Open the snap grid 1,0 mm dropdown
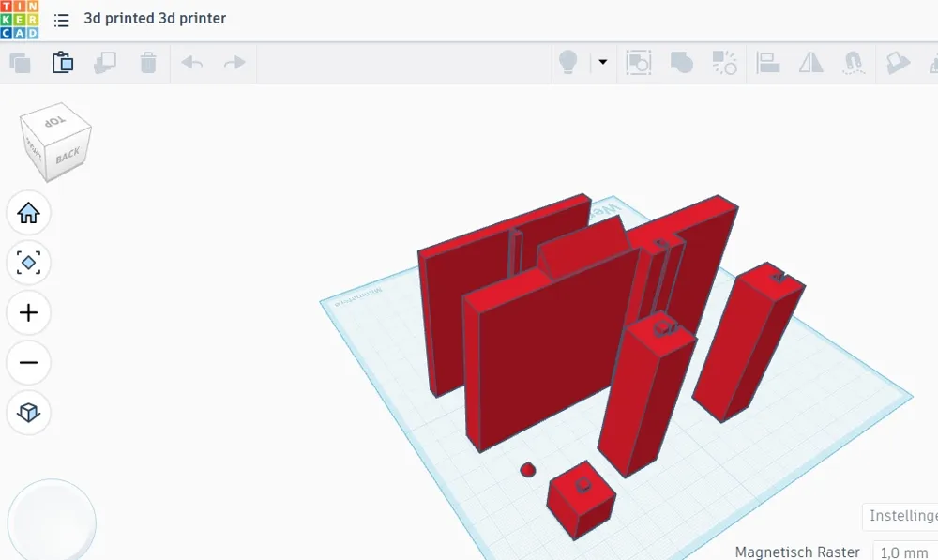Viewport: 938px width, 560px height. (x=906, y=552)
